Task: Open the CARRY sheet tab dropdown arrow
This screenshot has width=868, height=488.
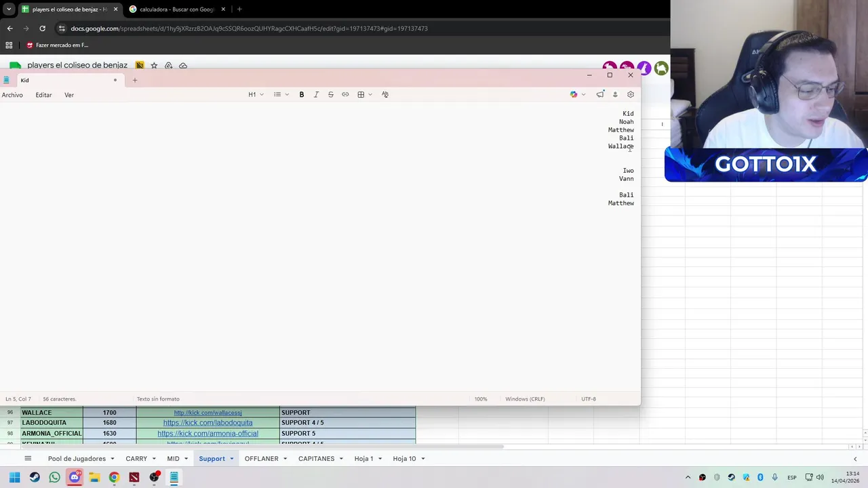Action: pyautogui.click(x=154, y=459)
